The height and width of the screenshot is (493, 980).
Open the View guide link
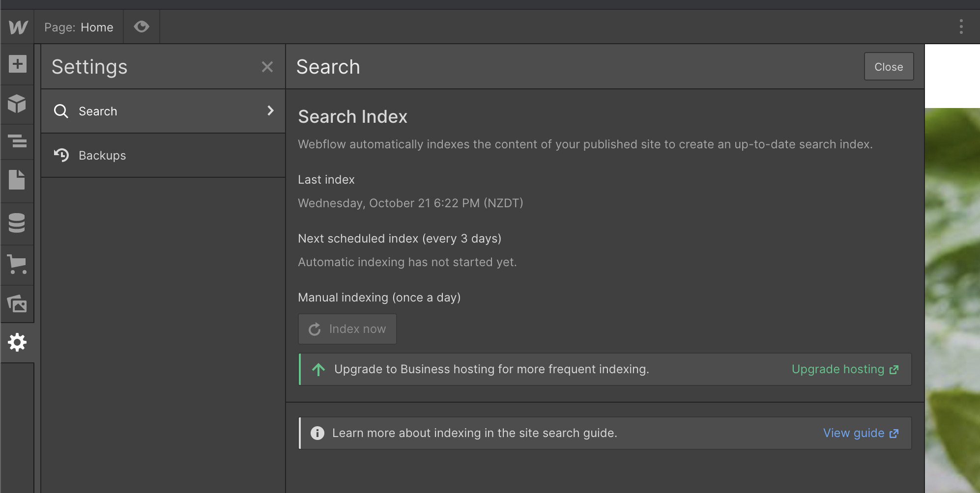click(861, 433)
